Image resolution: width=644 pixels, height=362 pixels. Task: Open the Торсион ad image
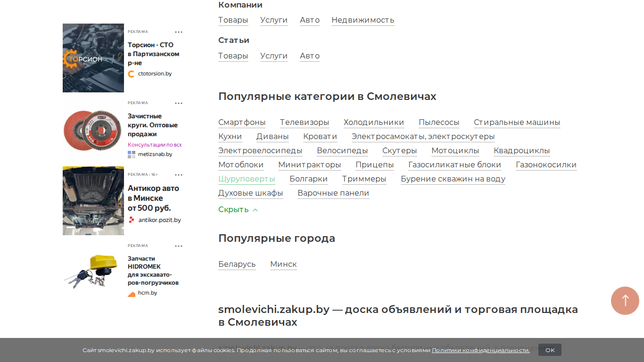coord(93,58)
